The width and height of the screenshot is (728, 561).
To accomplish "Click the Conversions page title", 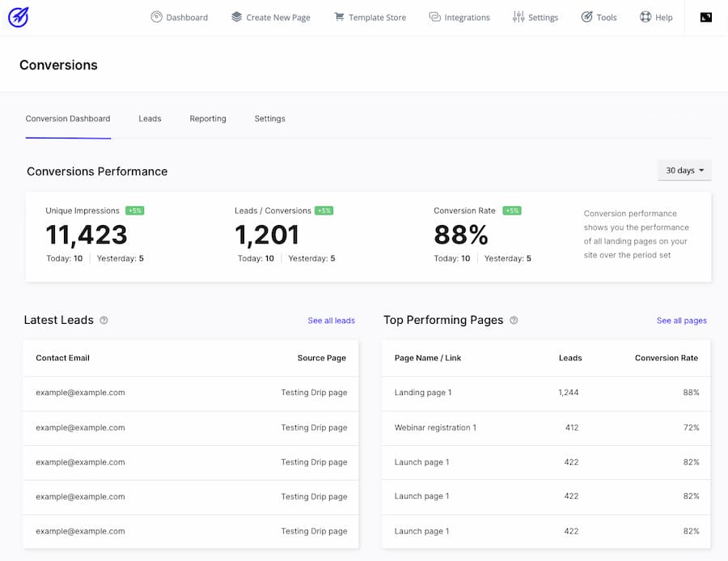I will click(x=58, y=65).
